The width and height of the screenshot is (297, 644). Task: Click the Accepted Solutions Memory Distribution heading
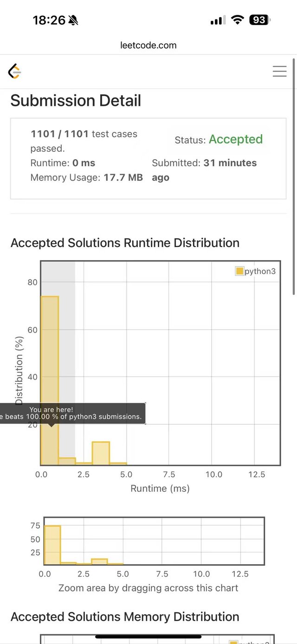[x=125, y=617]
